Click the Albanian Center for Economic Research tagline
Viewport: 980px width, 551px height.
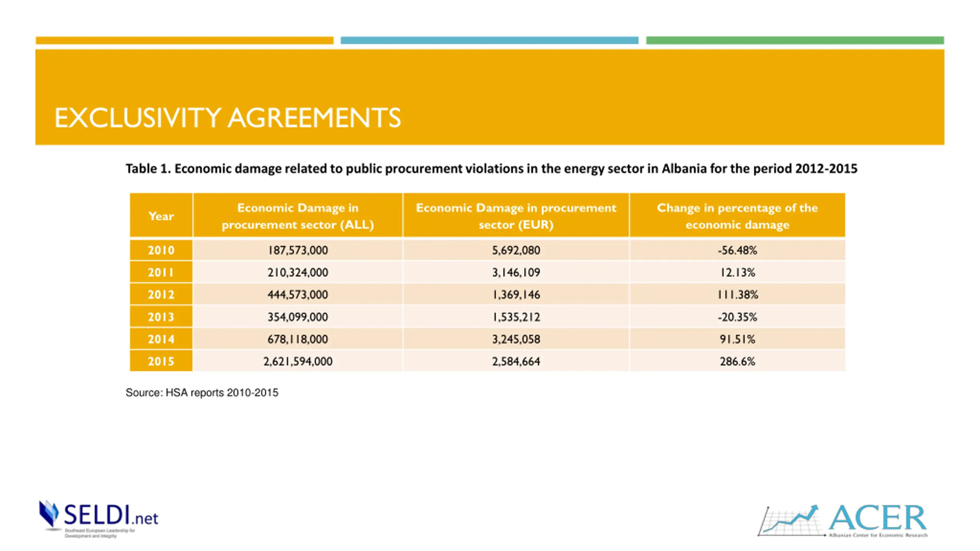click(878, 535)
